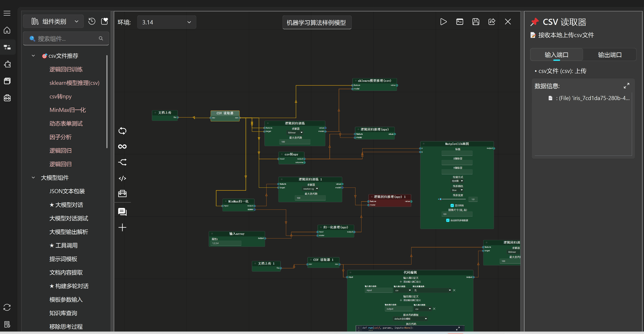Click the infinity loop canvas tool icon

[122, 146]
